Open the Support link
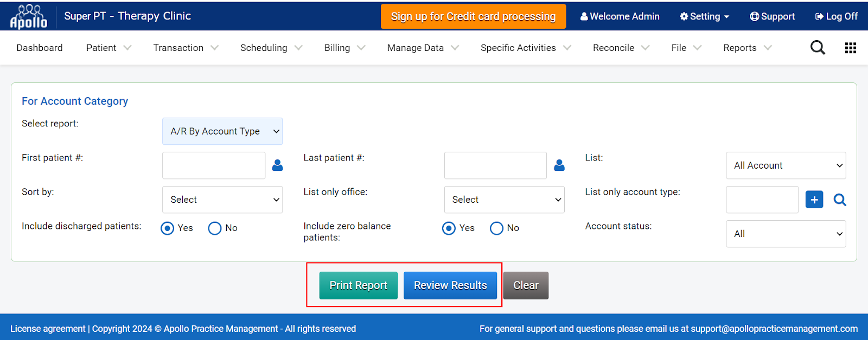This screenshot has width=868, height=340. coord(772,16)
